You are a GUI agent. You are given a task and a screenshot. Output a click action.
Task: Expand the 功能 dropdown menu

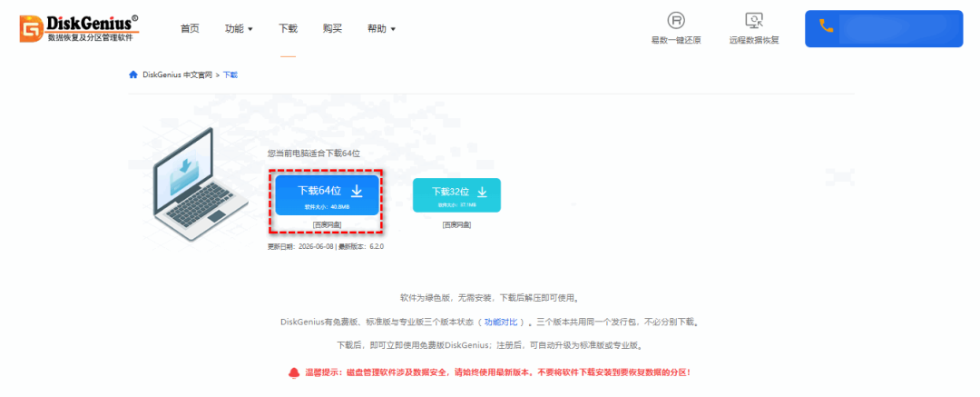tap(239, 29)
